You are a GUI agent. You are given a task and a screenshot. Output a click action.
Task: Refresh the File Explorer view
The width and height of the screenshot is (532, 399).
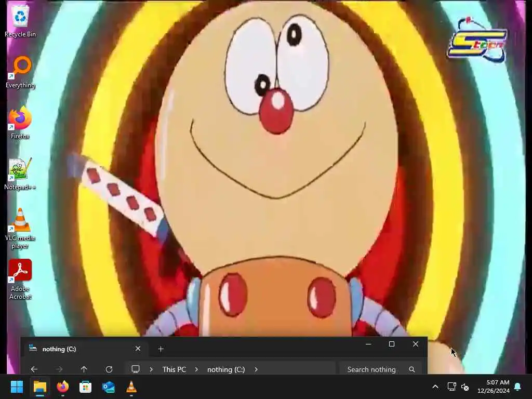(109, 369)
